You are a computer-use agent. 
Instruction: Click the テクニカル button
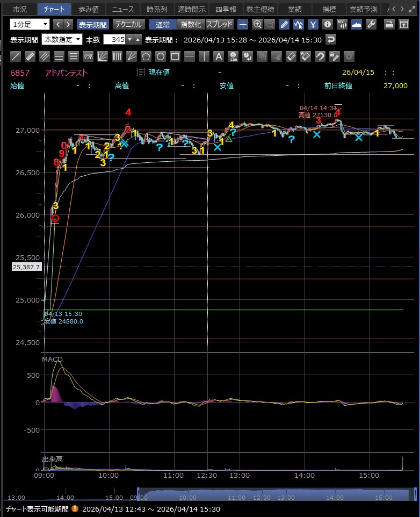pos(129,24)
